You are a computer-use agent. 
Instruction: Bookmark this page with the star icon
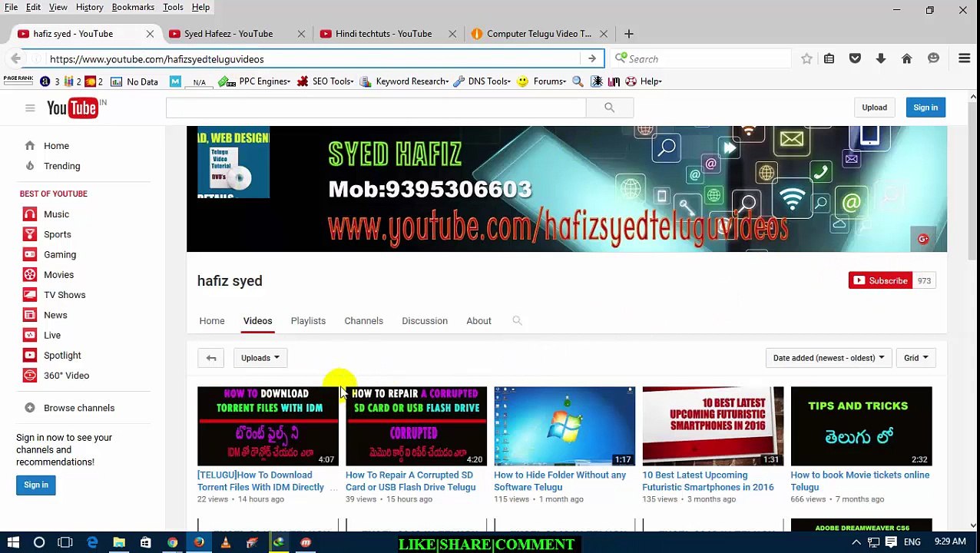click(x=806, y=59)
